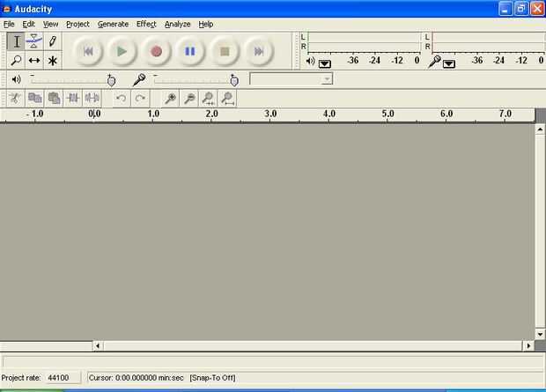Click the record meter microphone icon
The width and height of the screenshot is (546, 392).
pos(434,62)
